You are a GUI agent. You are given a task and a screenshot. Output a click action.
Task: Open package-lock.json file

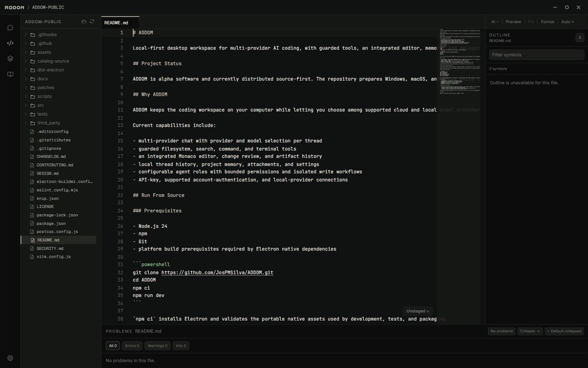pyautogui.click(x=58, y=215)
